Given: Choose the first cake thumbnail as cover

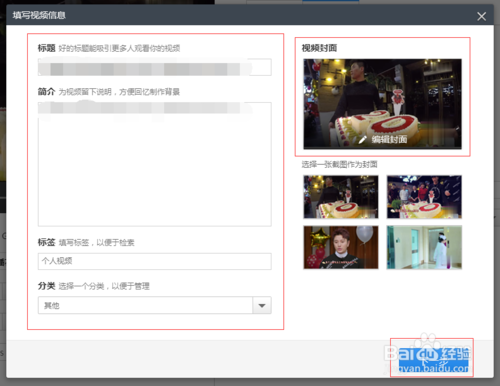Looking at the screenshot, I should pyautogui.click(x=341, y=197).
